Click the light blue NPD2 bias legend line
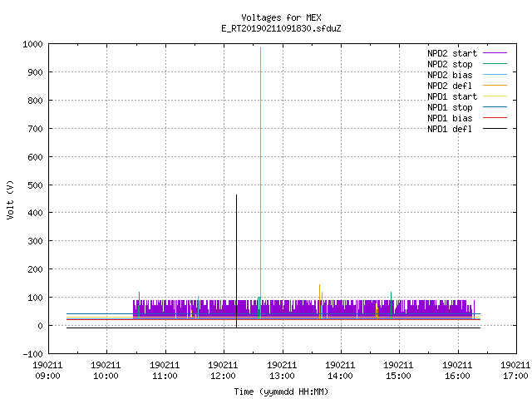 (495, 75)
